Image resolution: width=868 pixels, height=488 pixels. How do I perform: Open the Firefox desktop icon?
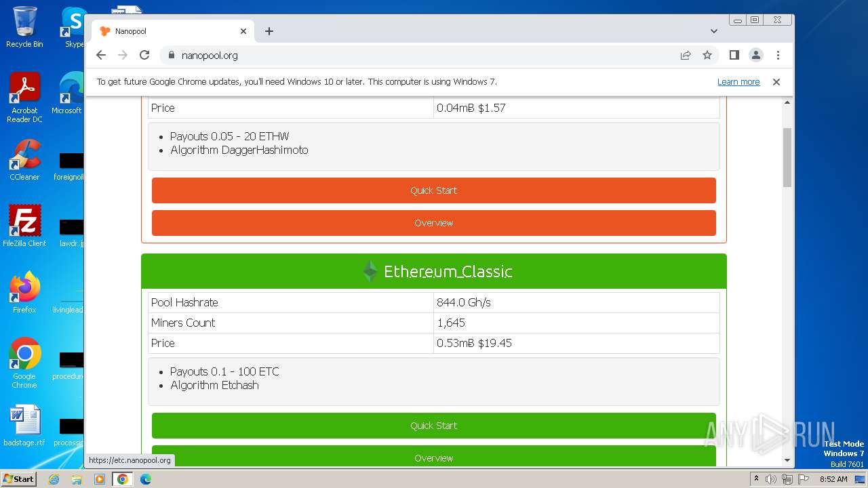(24, 292)
